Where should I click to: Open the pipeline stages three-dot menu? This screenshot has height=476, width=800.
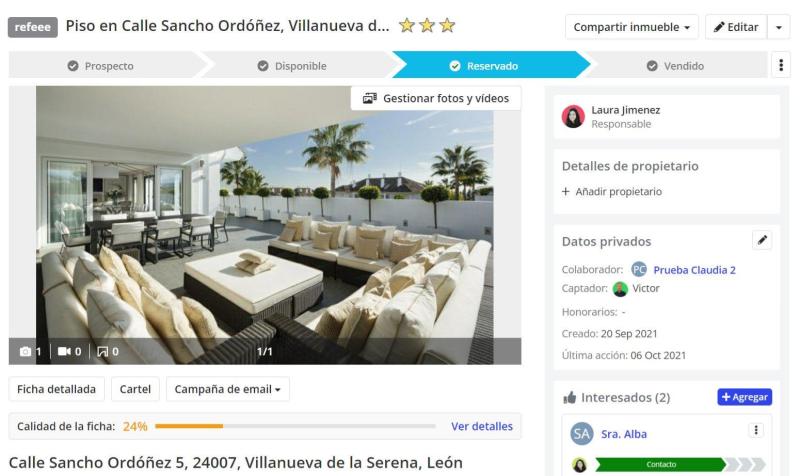click(781, 65)
